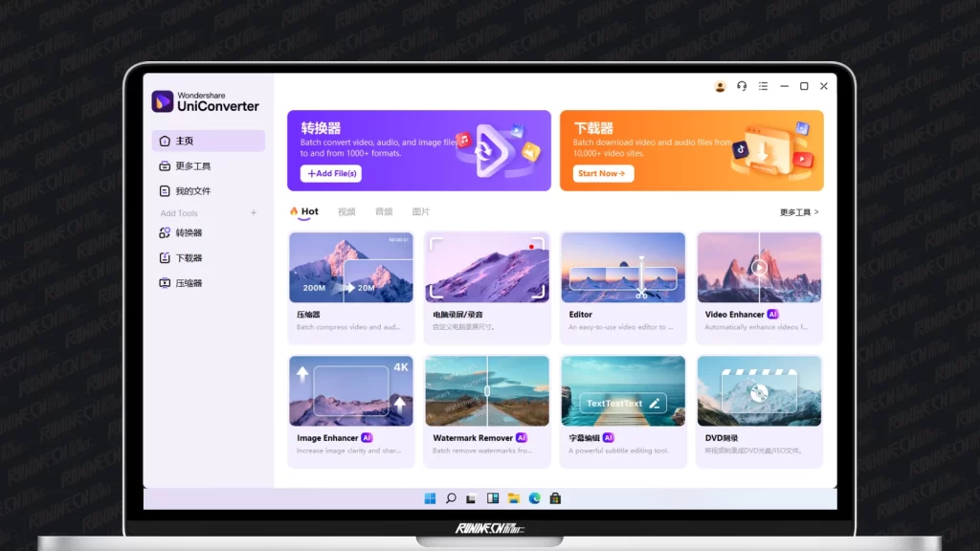The height and width of the screenshot is (551, 980).
Task: Open the Watermark Remover tool card
Action: [x=487, y=410]
